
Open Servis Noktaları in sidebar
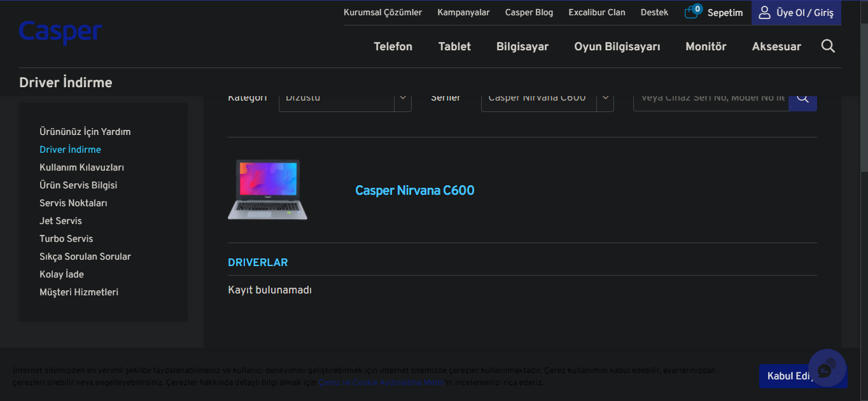73,203
